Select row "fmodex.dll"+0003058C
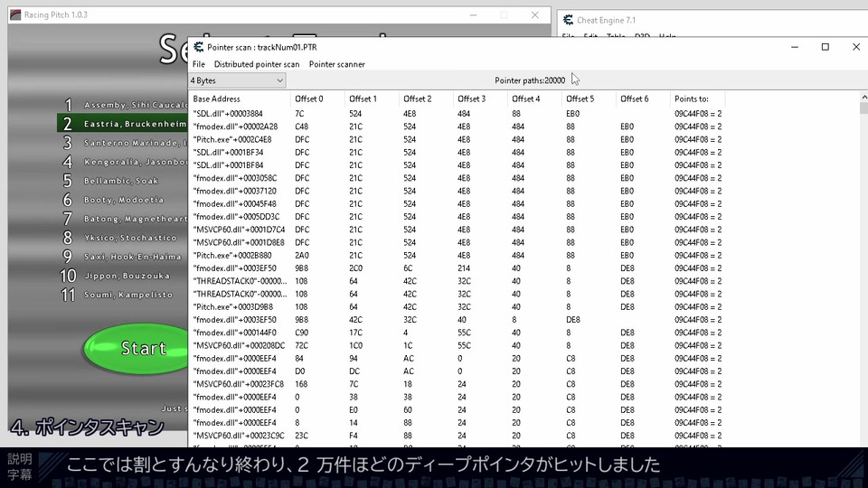 coord(458,178)
